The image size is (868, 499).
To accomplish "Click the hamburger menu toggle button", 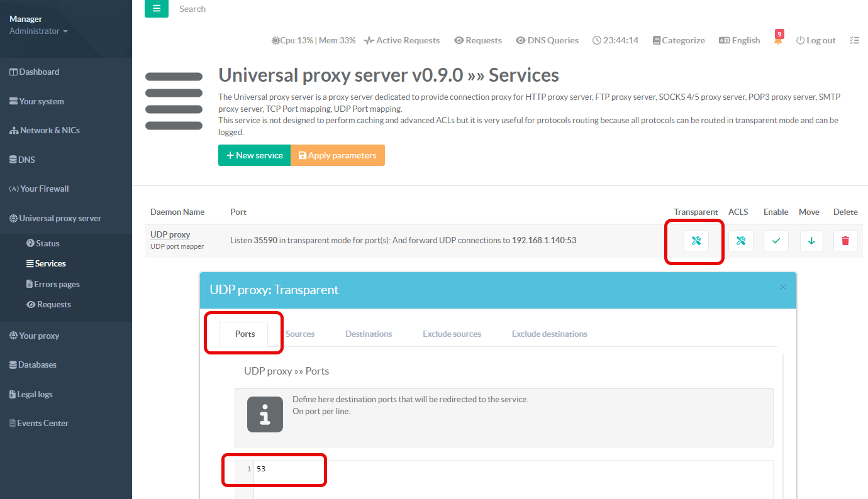I will (x=157, y=9).
